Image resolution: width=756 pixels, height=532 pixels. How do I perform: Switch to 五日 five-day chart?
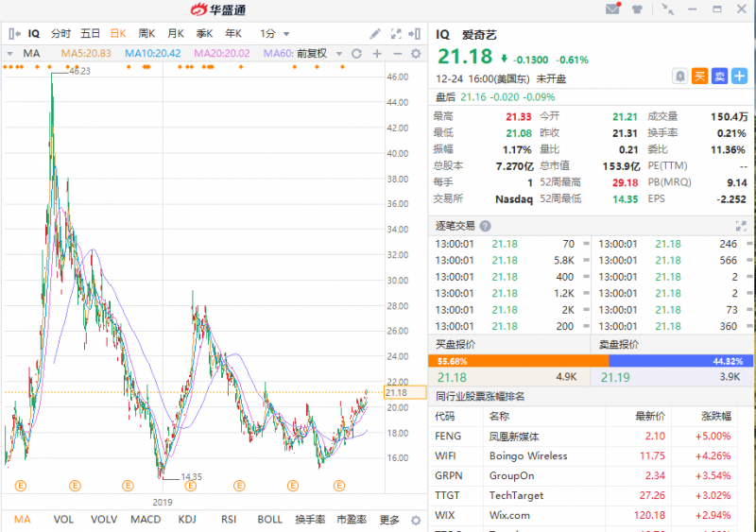point(90,34)
